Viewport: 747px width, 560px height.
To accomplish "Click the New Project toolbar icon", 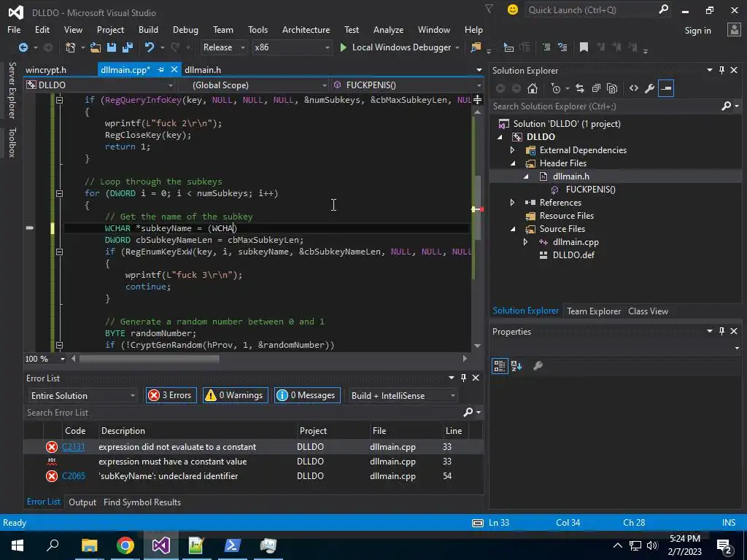I will tap(71, 47).
